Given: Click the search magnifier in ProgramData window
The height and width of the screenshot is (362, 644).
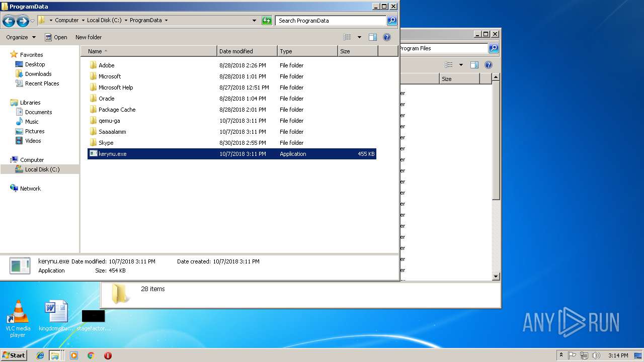Looking at the screenshot, I should [x=392, y=21].
